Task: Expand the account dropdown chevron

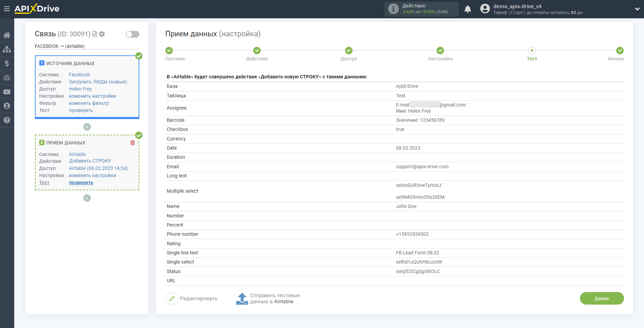Action: [x=637, y=9]
